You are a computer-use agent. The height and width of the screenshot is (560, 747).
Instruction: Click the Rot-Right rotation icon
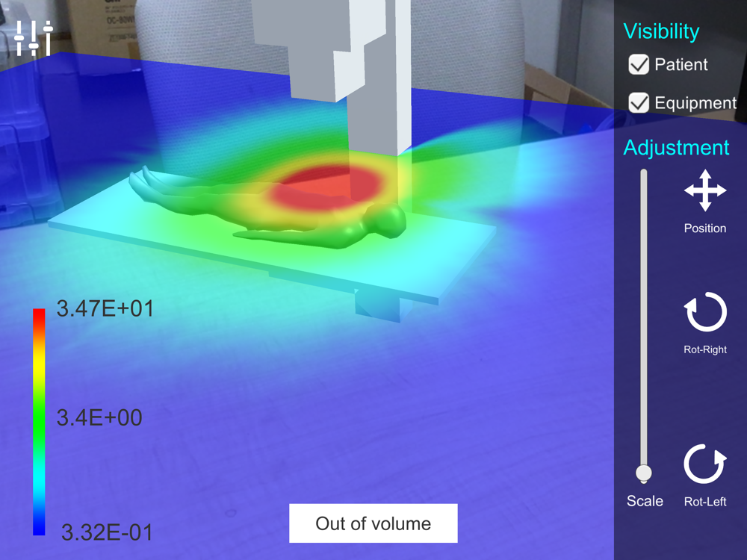(x=706, y=311)
